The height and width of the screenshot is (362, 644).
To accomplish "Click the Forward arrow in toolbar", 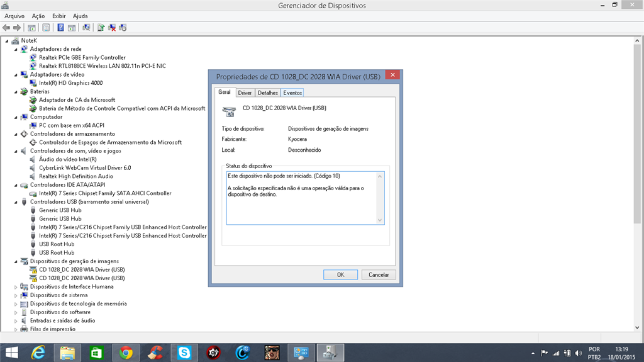I will pyautogui.click(x=17, y=28).
